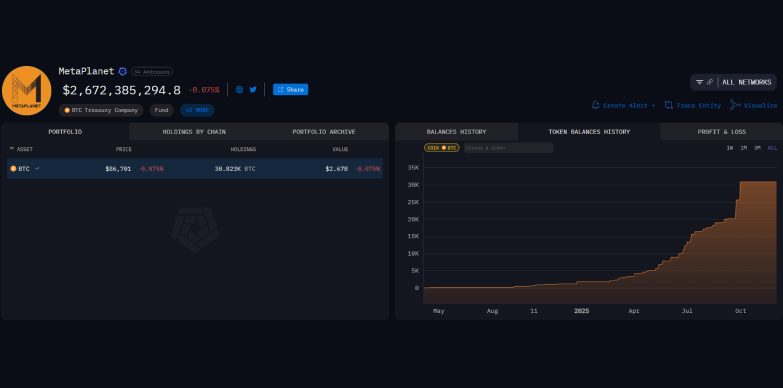Switch to the PORTFOLIO ARCHIVE tab

(324, 132)
